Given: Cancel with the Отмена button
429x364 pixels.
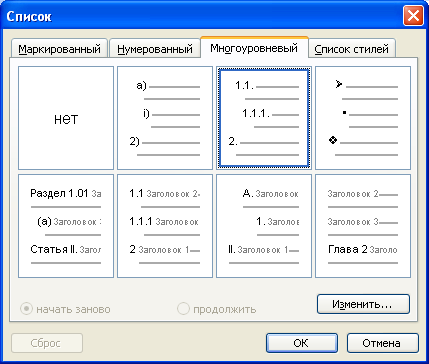Looking at the screenshot, I should tap(383, 343).
